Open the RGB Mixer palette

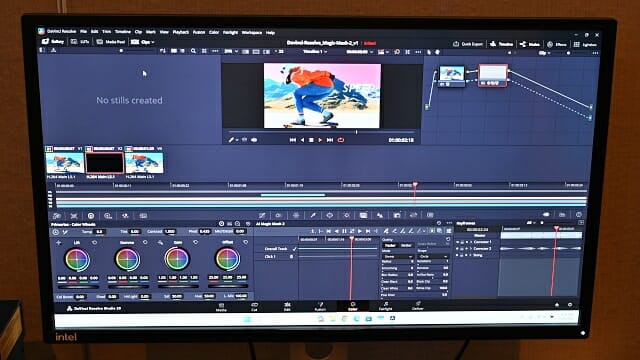[125, 216]
